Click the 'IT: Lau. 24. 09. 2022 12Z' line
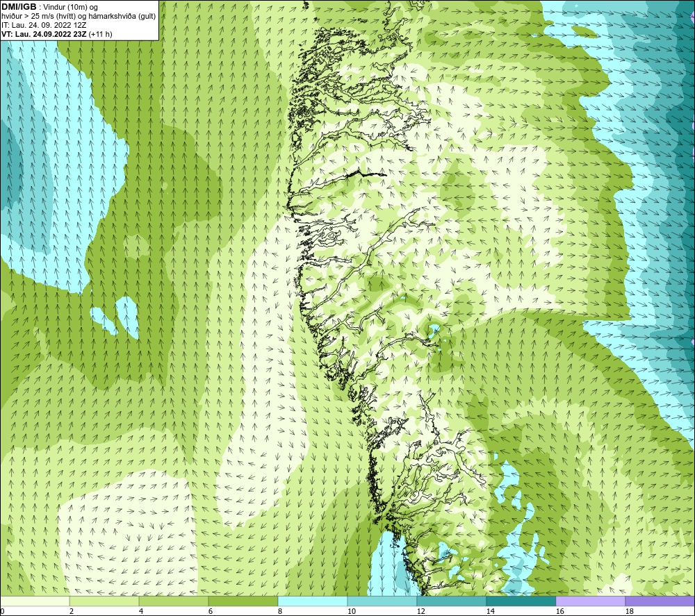 (x=44, y=25)
